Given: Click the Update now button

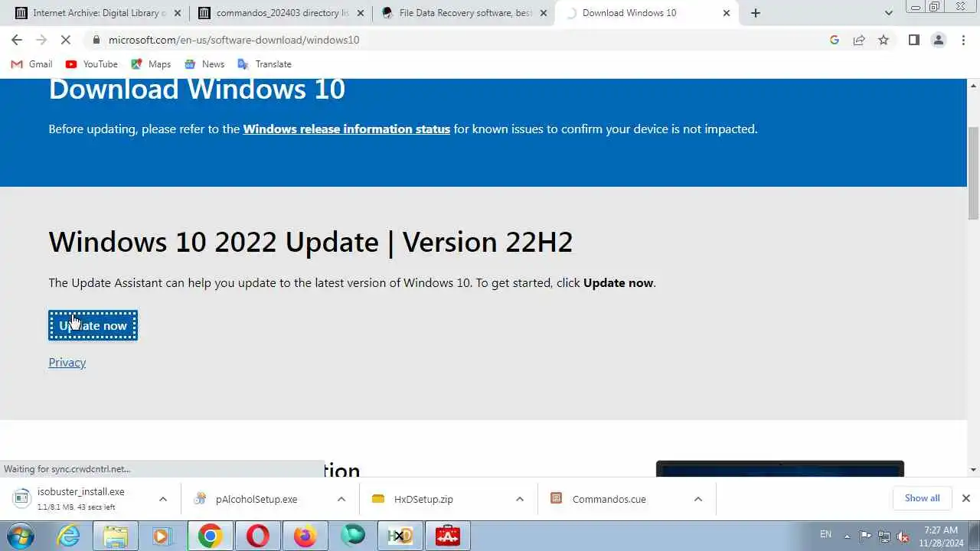Looking at the screenshot, I should 93,325.
